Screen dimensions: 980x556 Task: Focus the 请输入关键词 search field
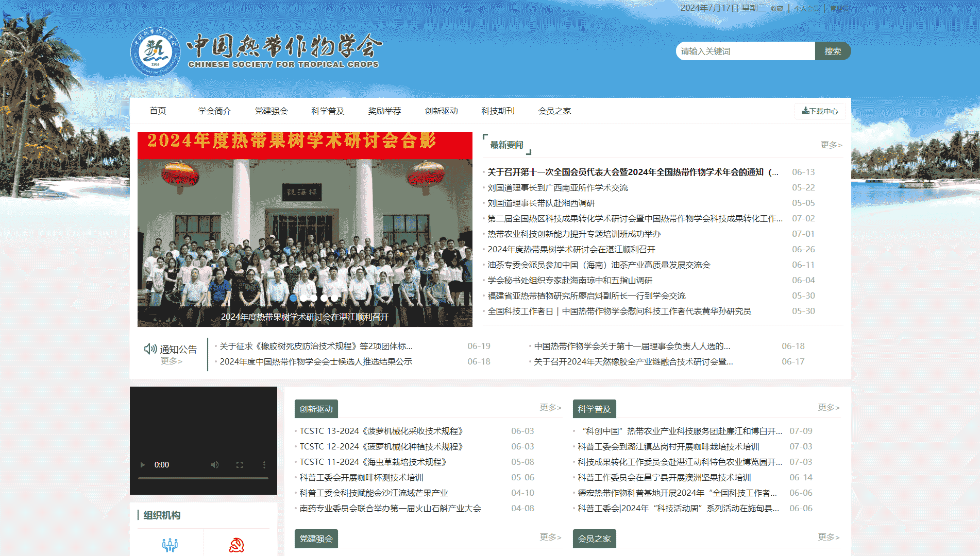[x=746, y=51]
